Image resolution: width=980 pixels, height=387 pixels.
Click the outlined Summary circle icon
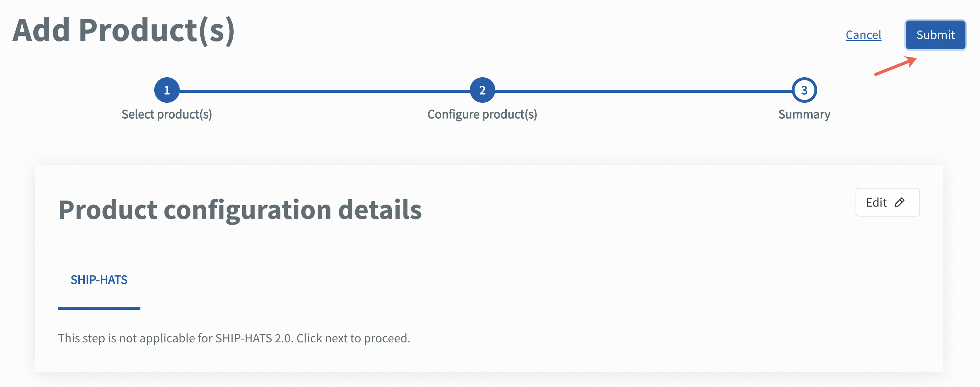pos(803,90)
